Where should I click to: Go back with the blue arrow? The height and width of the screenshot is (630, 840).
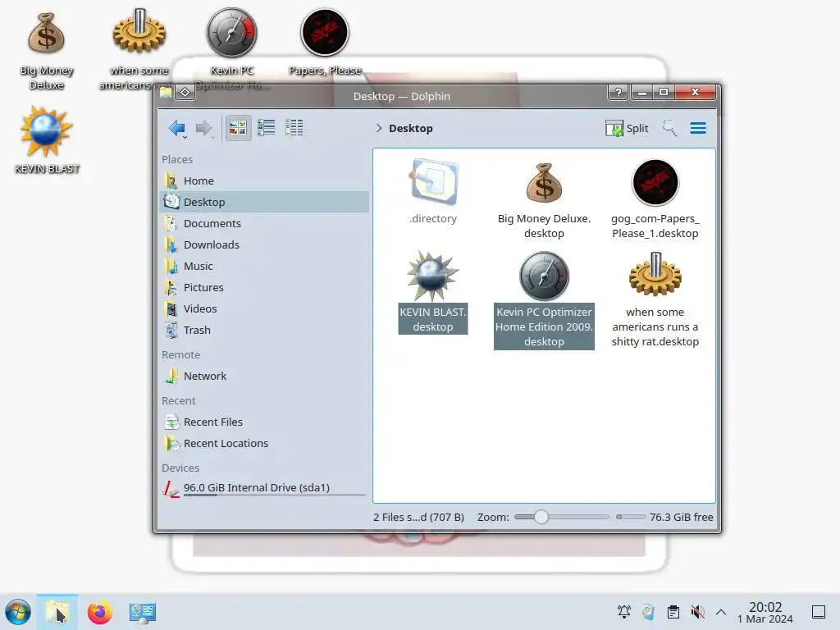tap(176, 128)
